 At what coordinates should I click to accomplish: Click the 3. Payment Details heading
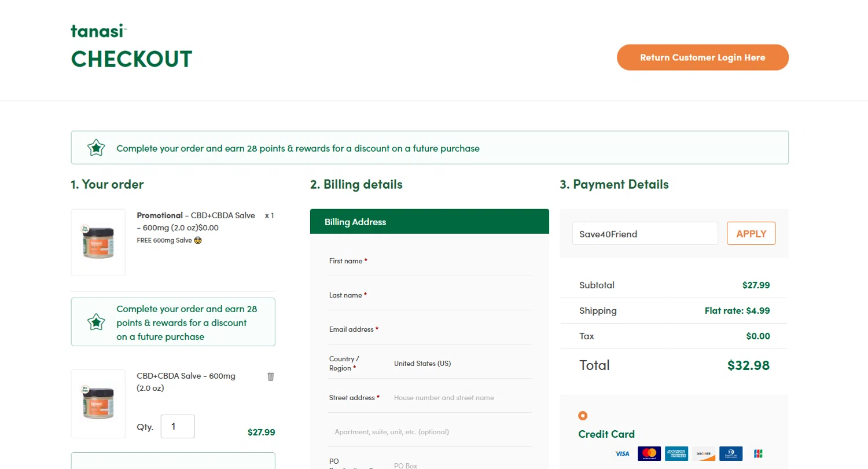(x=614, y=185)
